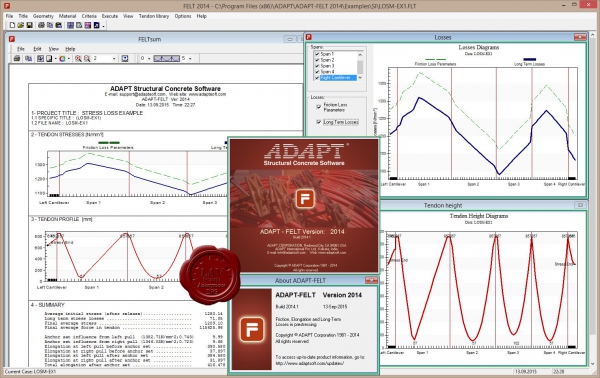Click the New file icon in main toolbar
Image resolution: width=600 pixels, height=378 pixels.
(x=12, y=25)
